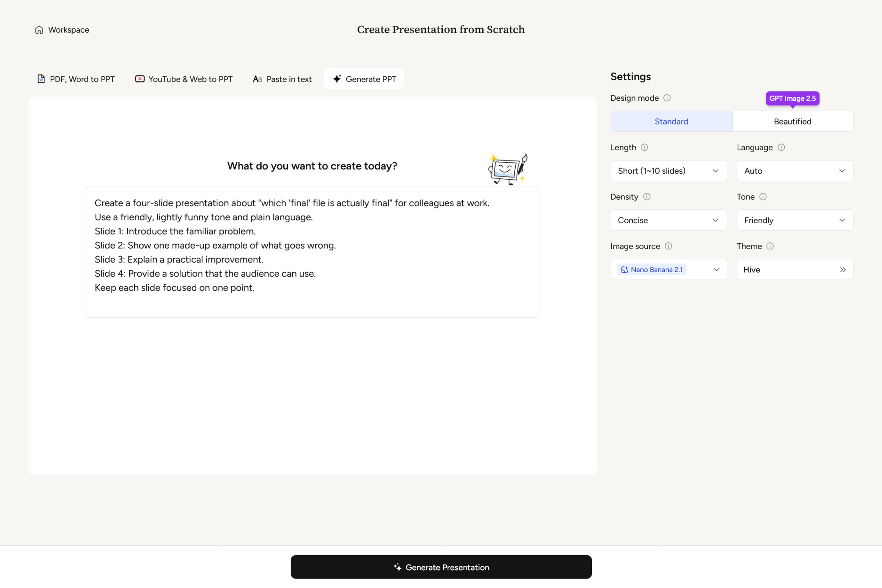Click the Generate Presentation button

pyautogui.click(x=441, y=567)
